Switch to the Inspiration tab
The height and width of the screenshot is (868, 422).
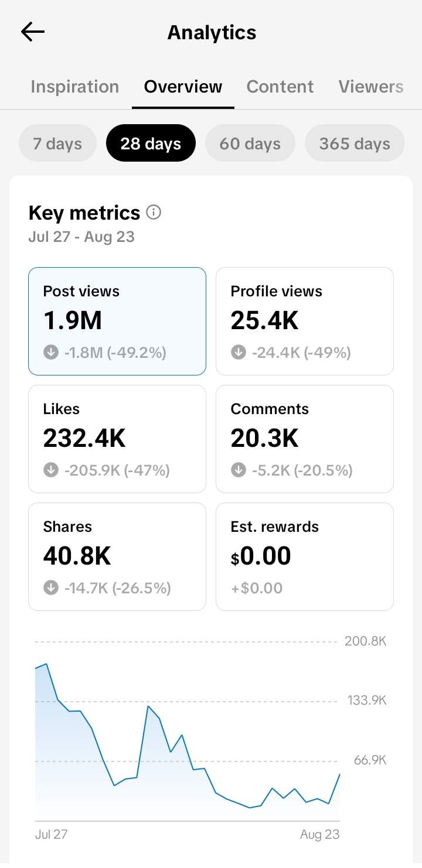(x=75, y=87)
